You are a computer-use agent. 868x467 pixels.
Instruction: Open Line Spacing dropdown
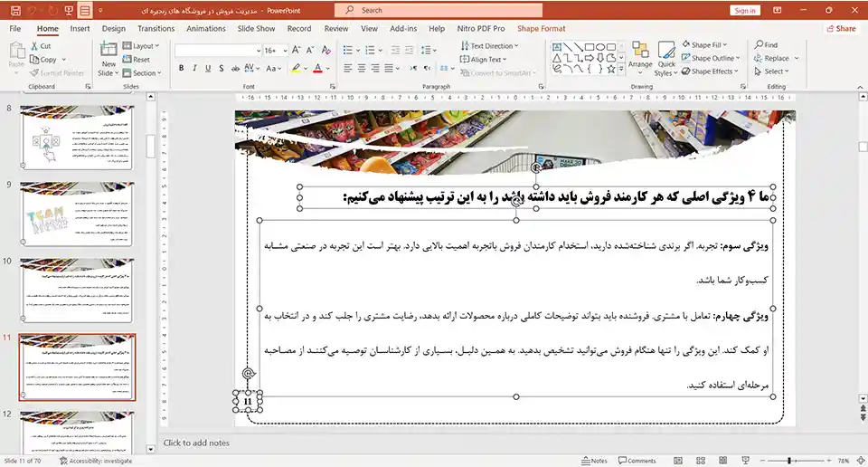point(428,50)
